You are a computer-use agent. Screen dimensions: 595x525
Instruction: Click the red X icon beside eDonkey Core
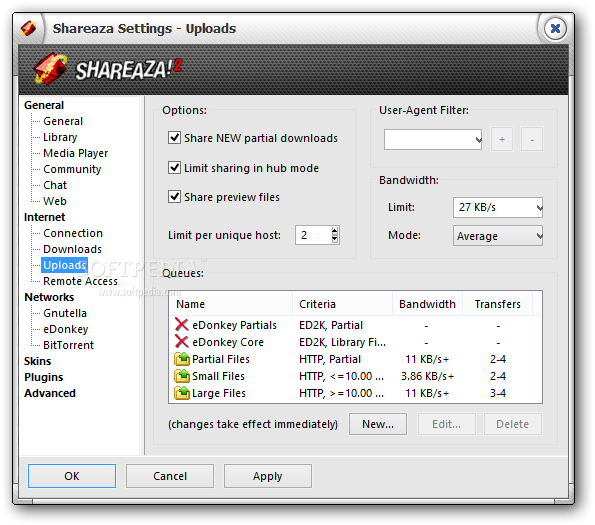(x=182, y=341)
